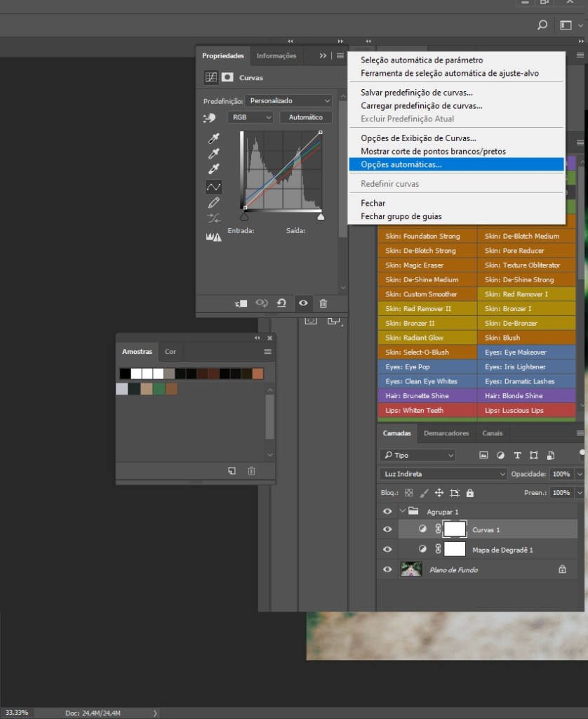
Task: Click the Automático button
Action: point(305,117)
